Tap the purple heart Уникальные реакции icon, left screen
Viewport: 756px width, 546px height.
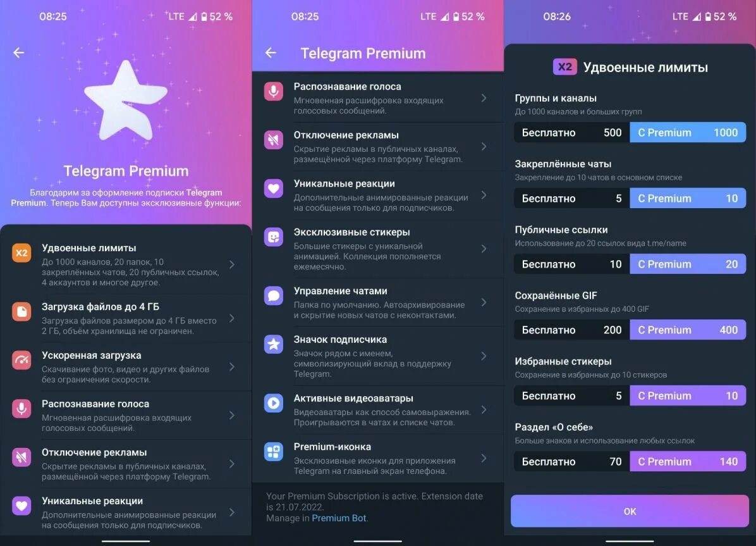click(x=21, y=506)
